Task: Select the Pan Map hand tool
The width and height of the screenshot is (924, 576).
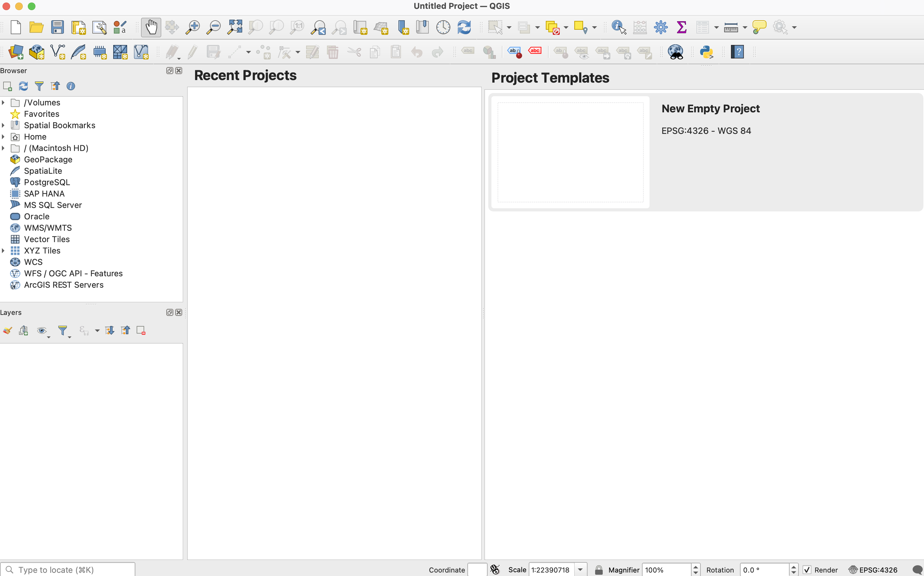Action: pos(151,28)
